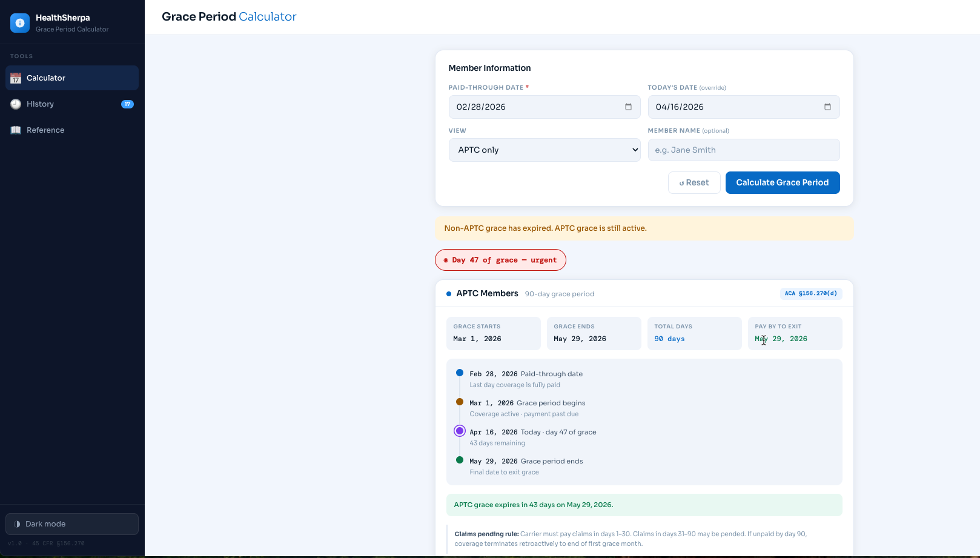This screenshot has width=980, height=558.
Task: Click the 43 days remaining text
Action: click(x=497, y=443)
